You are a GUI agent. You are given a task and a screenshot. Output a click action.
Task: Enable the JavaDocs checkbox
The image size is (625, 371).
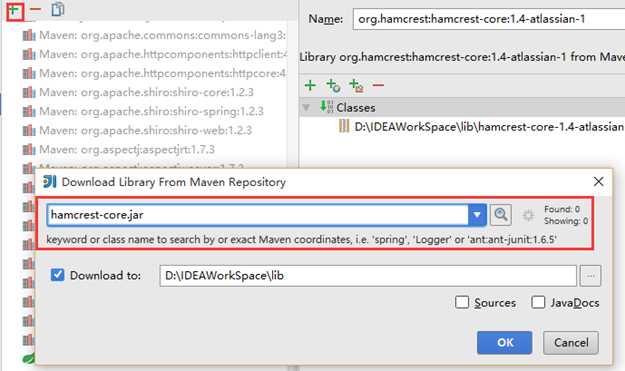click(538, 302)
